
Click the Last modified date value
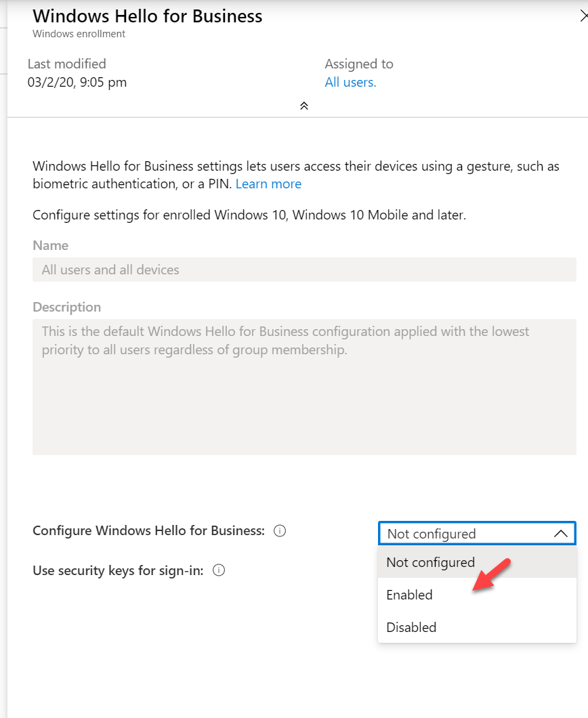click(77, 83)
